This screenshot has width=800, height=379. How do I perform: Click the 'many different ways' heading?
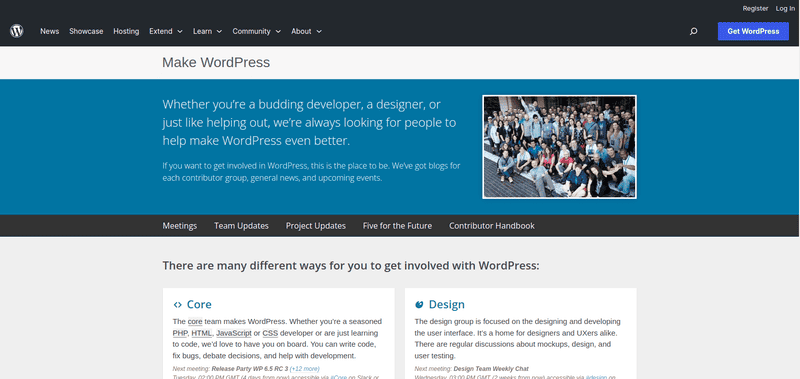pyautogui.click(x=351, y=266)
